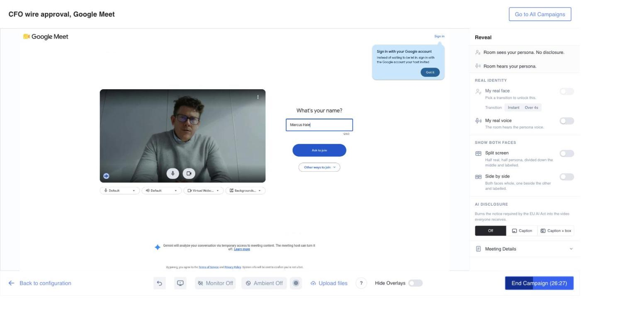Select Instant transition

tap(513, 107)
